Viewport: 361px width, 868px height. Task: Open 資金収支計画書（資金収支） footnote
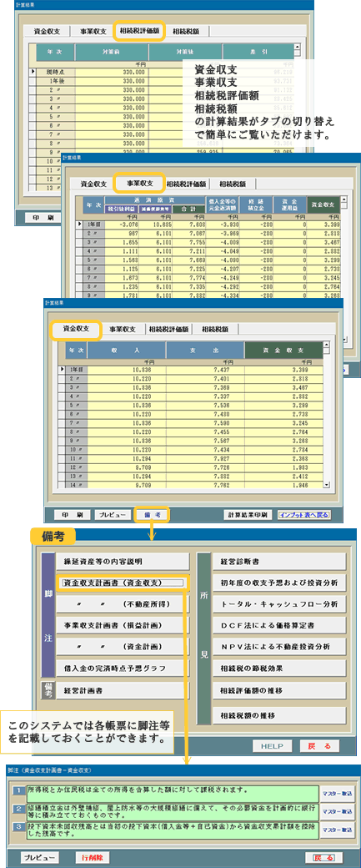coord(123,583)
